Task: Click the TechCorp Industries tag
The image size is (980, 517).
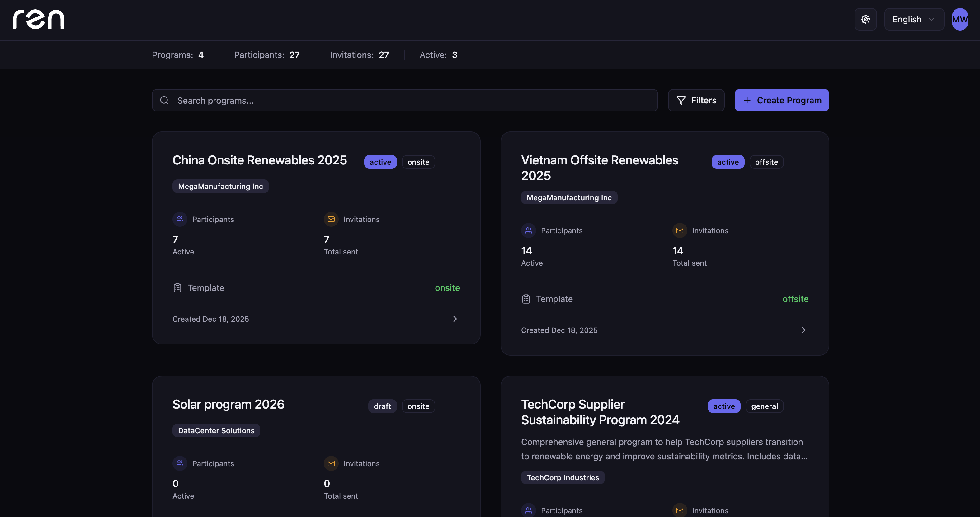Action: coord(563,477)
